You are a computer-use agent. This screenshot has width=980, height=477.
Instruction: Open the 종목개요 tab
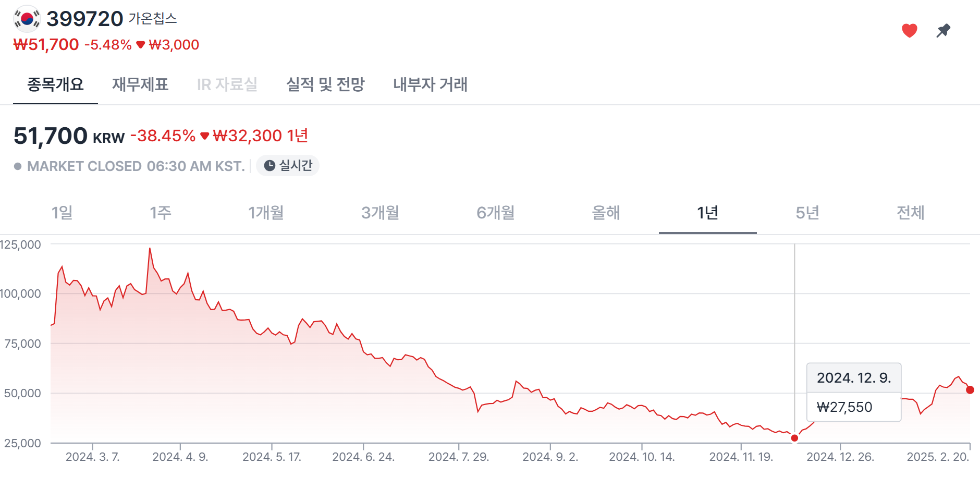click(55, 84)
